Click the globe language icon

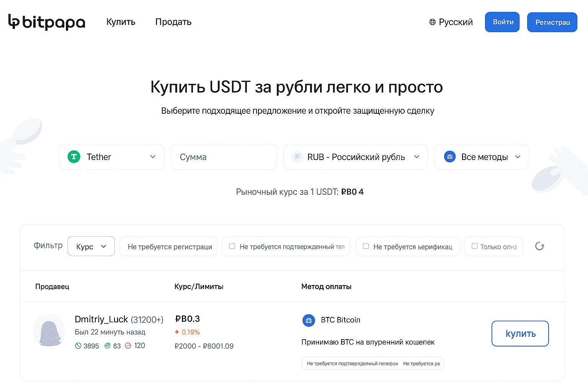433,22
